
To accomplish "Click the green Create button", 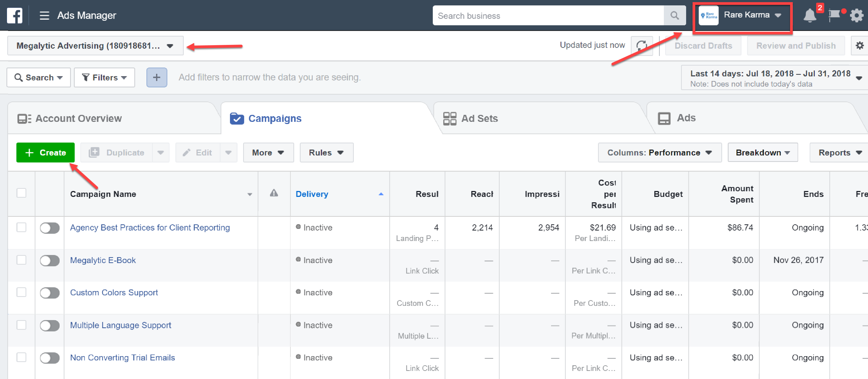I will (45, 153).
